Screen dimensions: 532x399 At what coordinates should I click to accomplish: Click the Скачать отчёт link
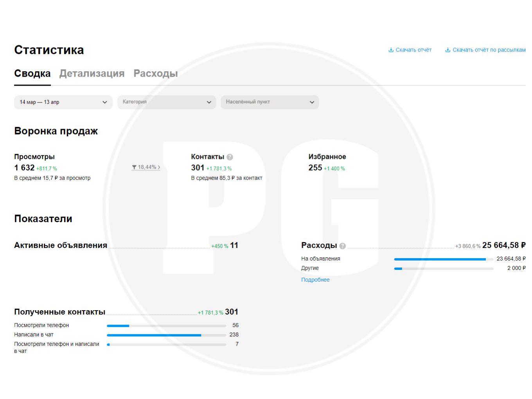click(413, 50)
